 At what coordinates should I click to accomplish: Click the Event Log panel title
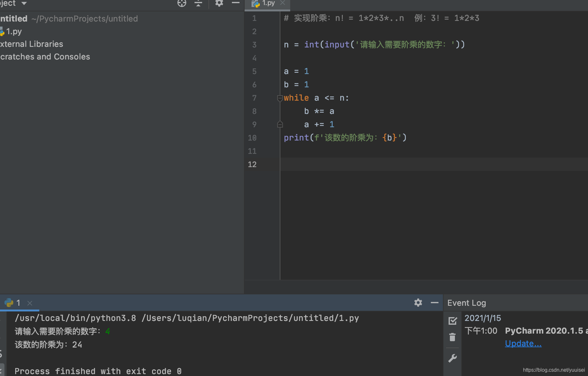tap(467, 303)
